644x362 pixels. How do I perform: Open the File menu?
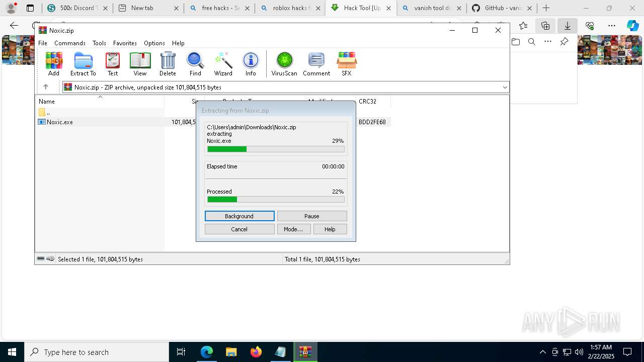(43, 43)
